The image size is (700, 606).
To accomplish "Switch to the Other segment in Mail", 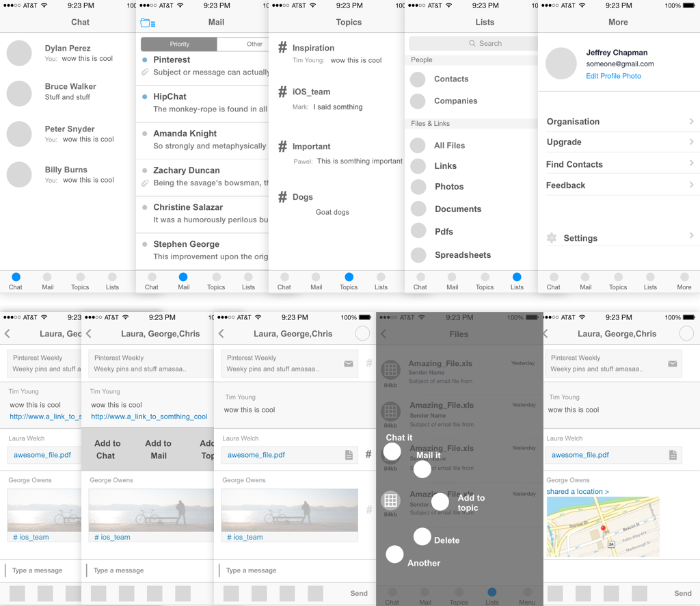I will [243, 44].
